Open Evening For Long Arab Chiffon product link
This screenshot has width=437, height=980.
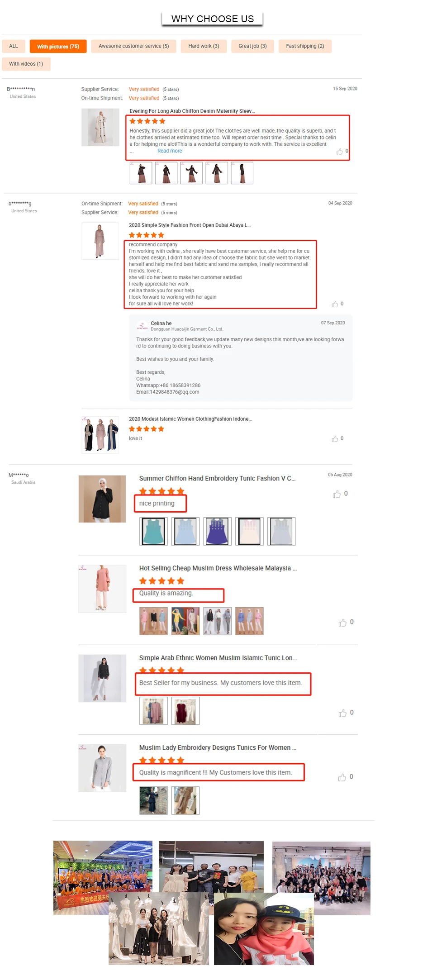(192, 111)
